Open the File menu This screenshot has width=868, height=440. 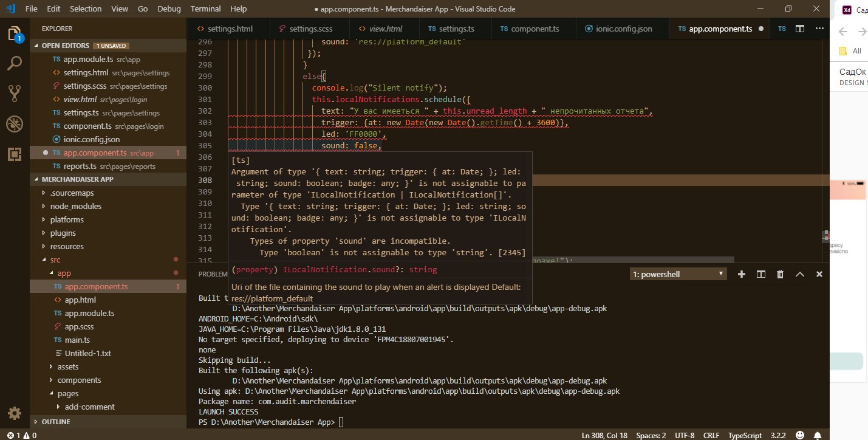click(x=32, y=9)
